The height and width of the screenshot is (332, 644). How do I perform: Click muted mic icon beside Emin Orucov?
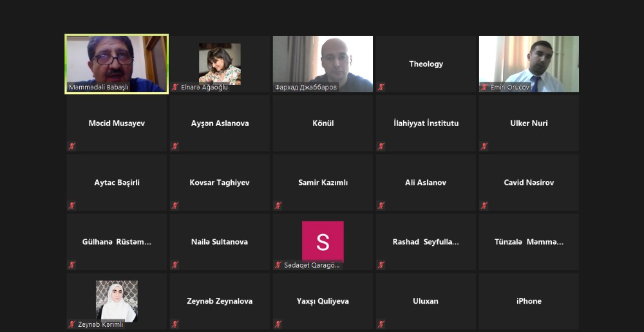tap(485, 87)
